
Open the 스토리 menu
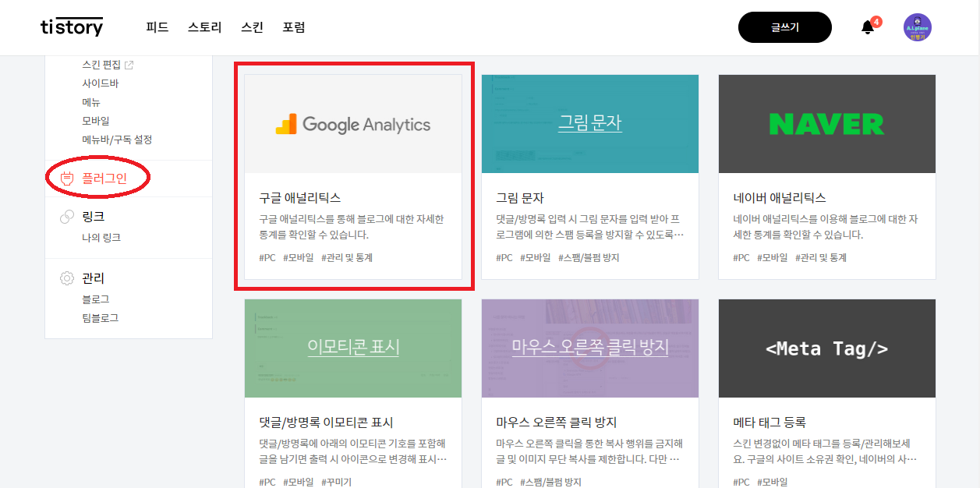205,27
